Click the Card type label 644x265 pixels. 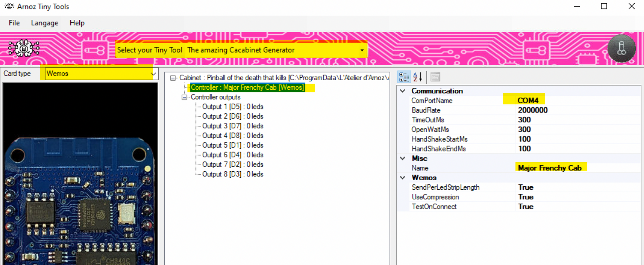[17, 74]
